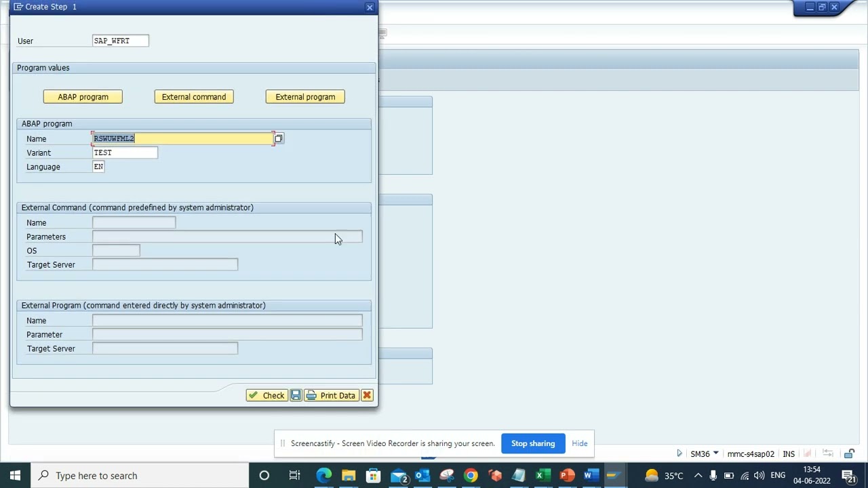Click the OS field under External Command

116,251
